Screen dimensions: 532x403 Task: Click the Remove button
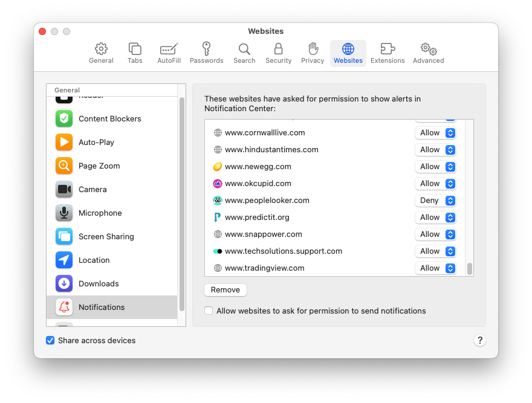tap(225, 289)
